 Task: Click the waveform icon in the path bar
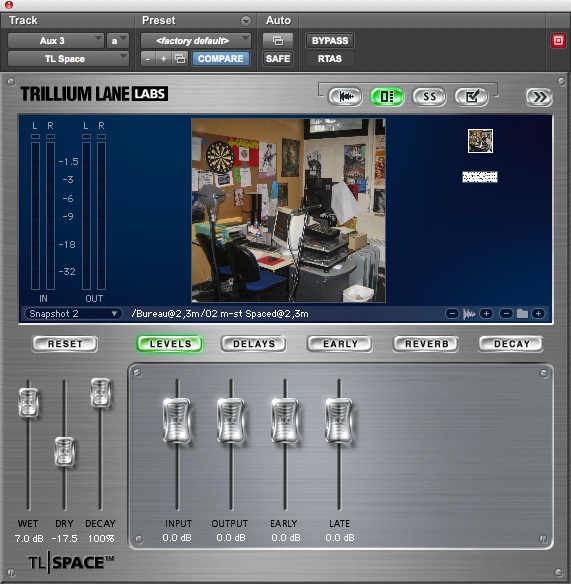(x=469, y=314)
